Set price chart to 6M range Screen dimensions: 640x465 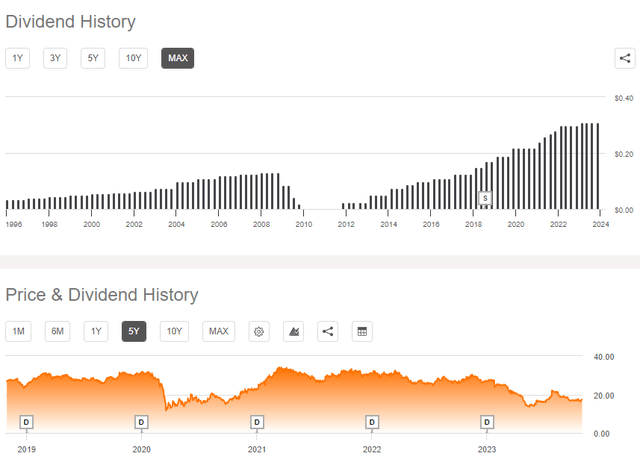[58, 331]
